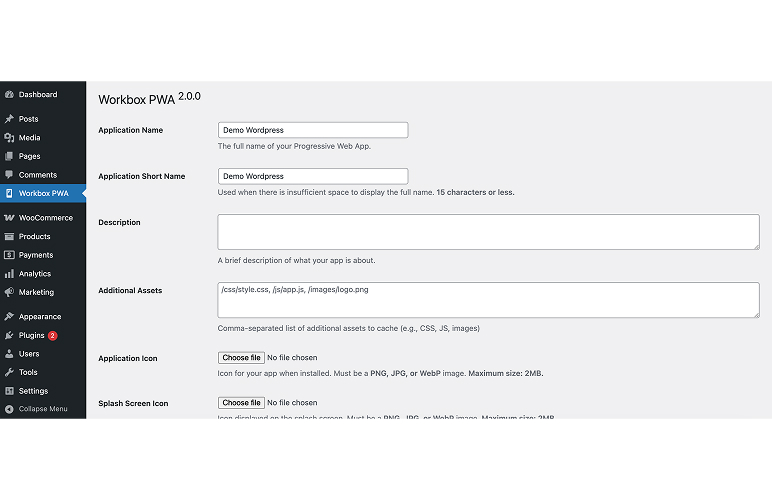Click the WooCommerce logo icon
The height and width of the screenshot is (500, 772).
coord(9,218)
